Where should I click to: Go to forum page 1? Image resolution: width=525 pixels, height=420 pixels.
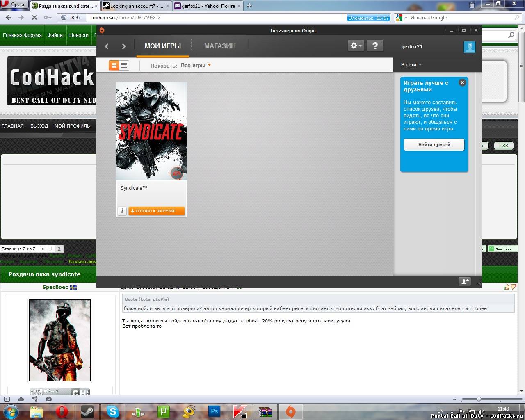[x=51, y=249]
